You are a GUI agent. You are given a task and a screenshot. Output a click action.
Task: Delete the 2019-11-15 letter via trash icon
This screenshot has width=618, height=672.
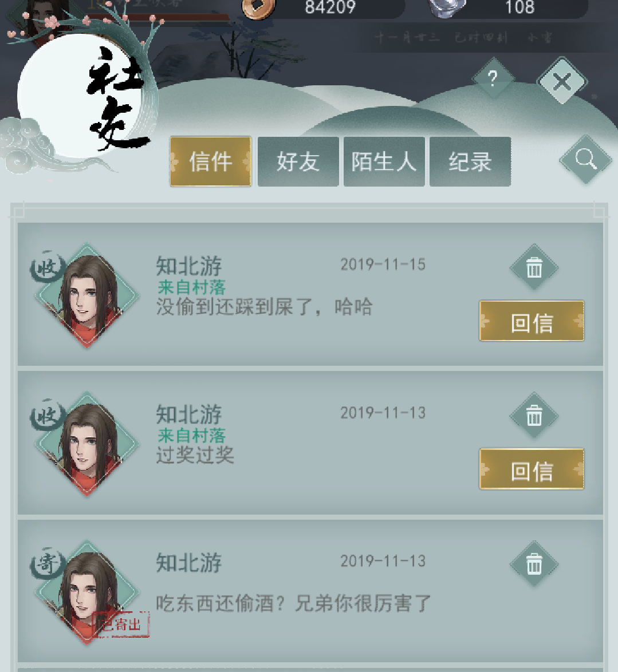click(534, 268)
